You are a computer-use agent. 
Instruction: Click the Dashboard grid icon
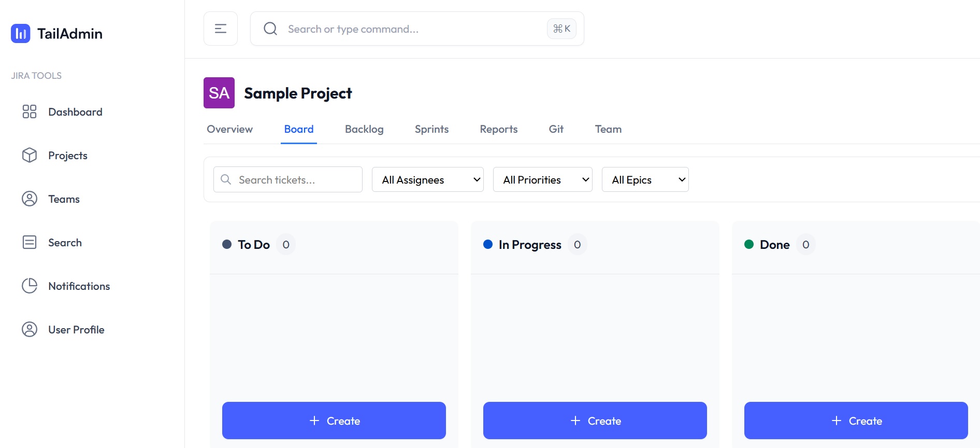coord(30,112)
